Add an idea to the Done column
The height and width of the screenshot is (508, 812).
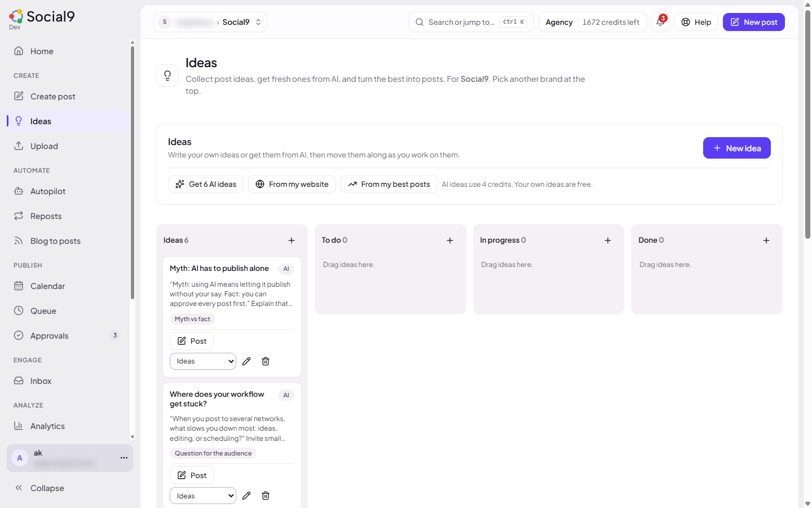pyautogui.click(x=766, y=240)
